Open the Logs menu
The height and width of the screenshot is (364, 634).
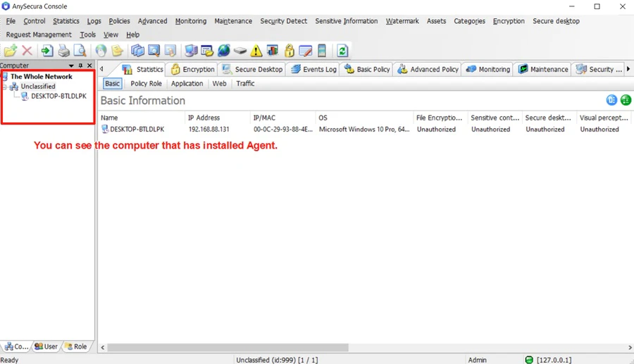(94, 21)
